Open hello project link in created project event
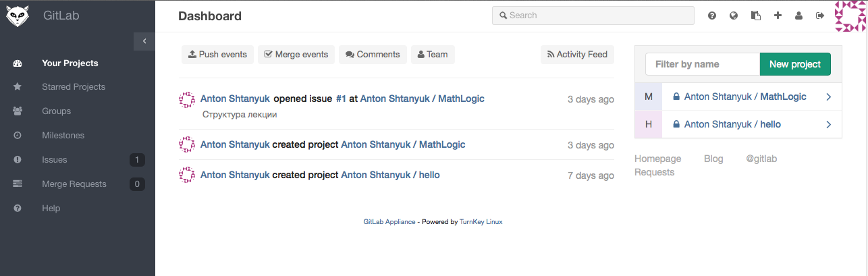868x276 pixels. click(x=390, y=175)
